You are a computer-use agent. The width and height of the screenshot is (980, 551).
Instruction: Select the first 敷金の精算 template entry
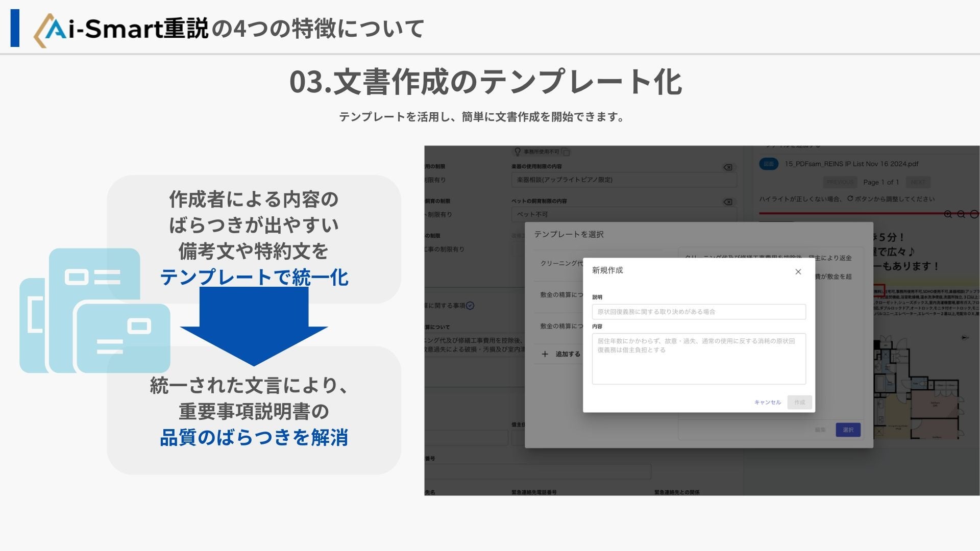tap(560, 295)
